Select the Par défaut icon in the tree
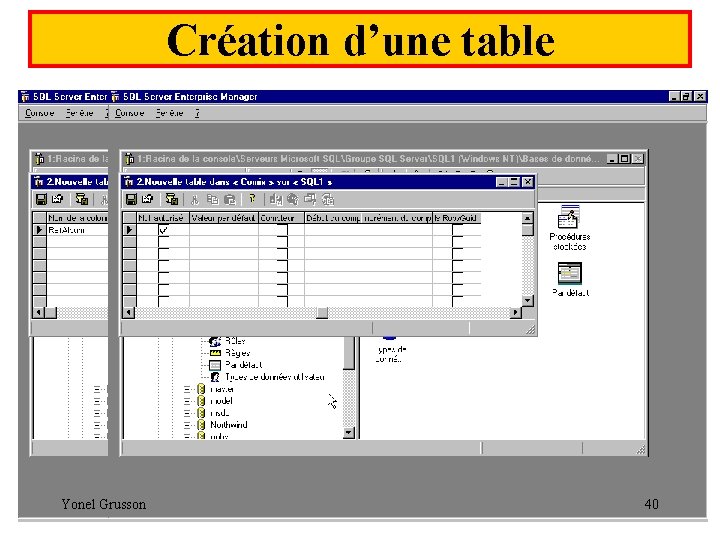This screenshot has width=720, height=540. (215, 365)
